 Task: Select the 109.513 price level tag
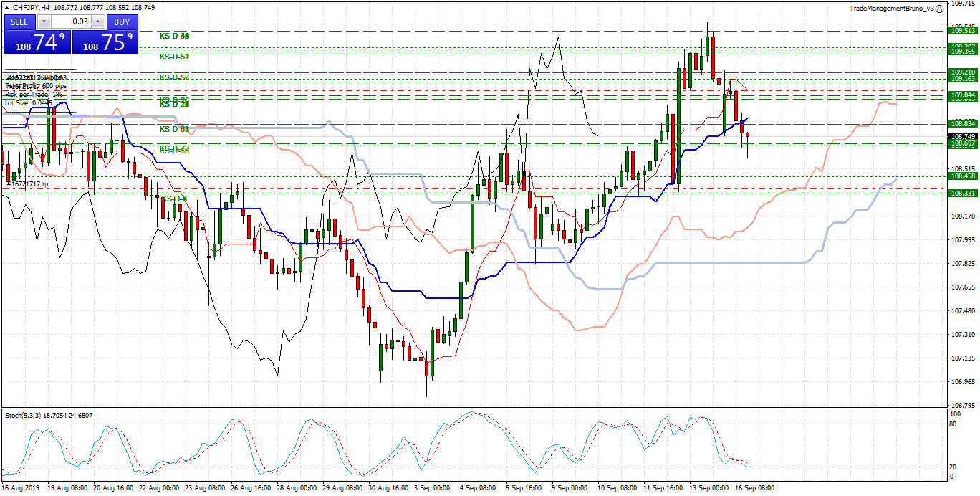[x=962, y=31]
